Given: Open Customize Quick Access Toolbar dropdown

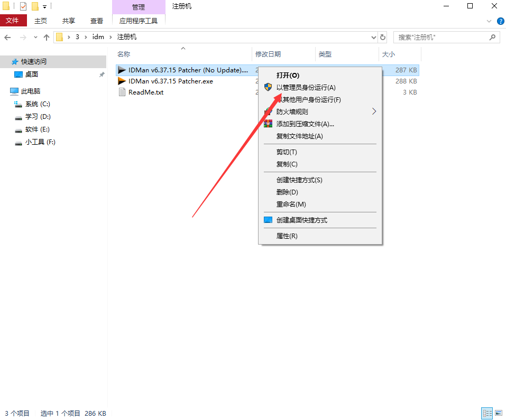Looking at the screenshot, I should (x=44, y=6).
